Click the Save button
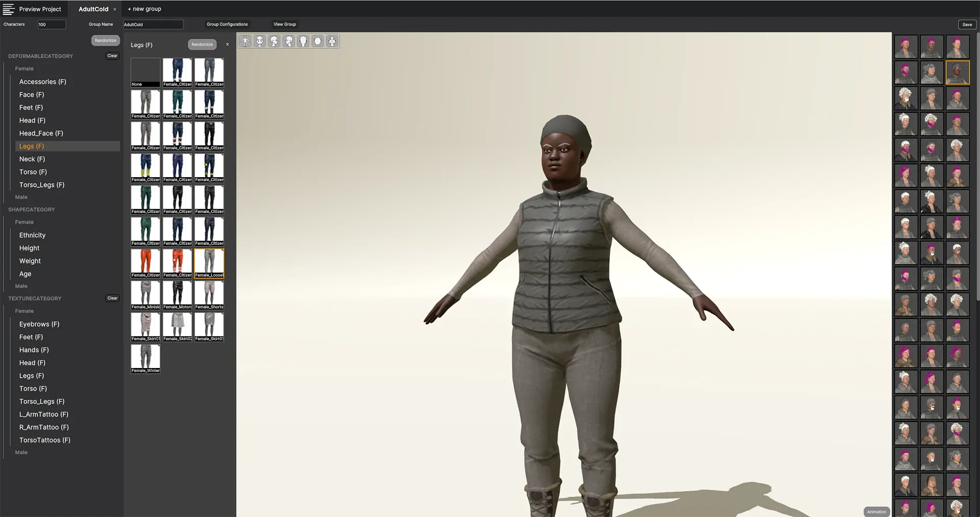This screenshot has width=980, height=517. 967,24
